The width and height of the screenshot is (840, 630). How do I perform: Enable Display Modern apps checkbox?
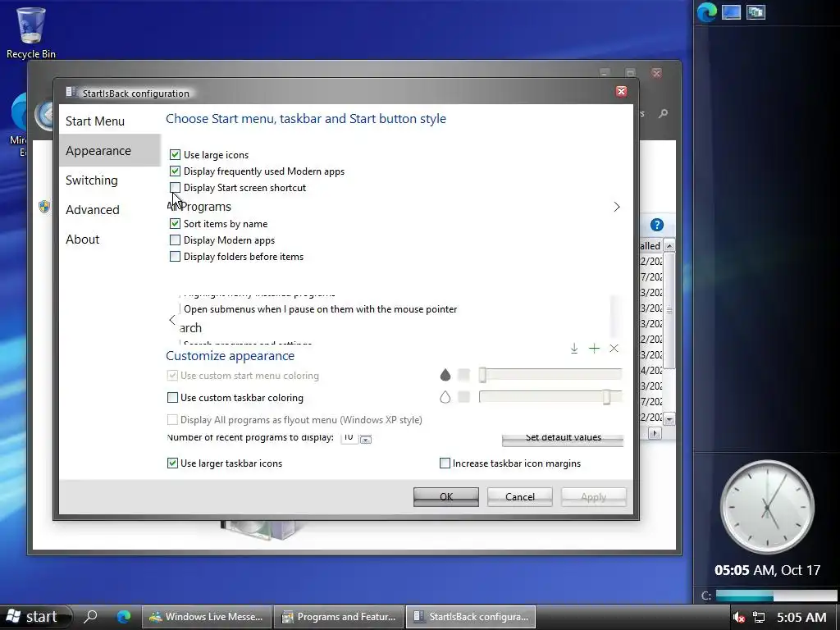175,240
